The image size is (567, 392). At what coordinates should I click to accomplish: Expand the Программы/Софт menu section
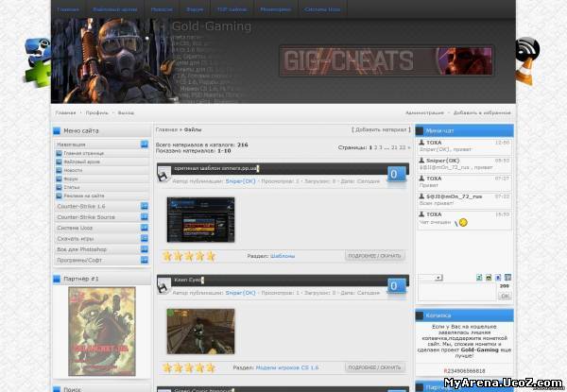(145, 260)
